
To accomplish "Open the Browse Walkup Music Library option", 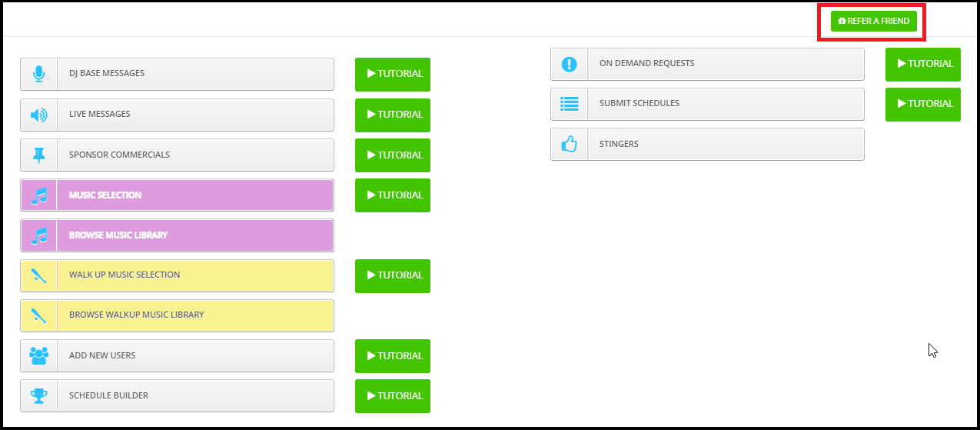I will tap(177, 315).
